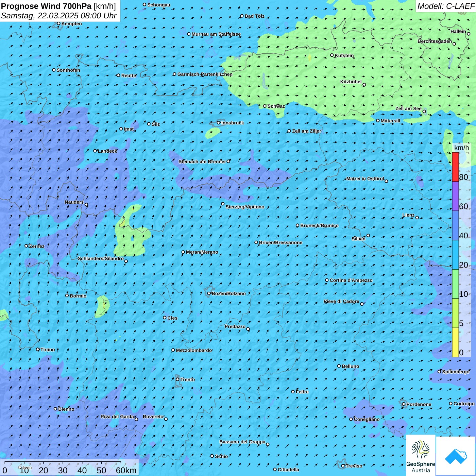Image resolution: width=476 pixels, height=476 pixels.
Task: Click the Predazzo city label
Action: point(235,326)
